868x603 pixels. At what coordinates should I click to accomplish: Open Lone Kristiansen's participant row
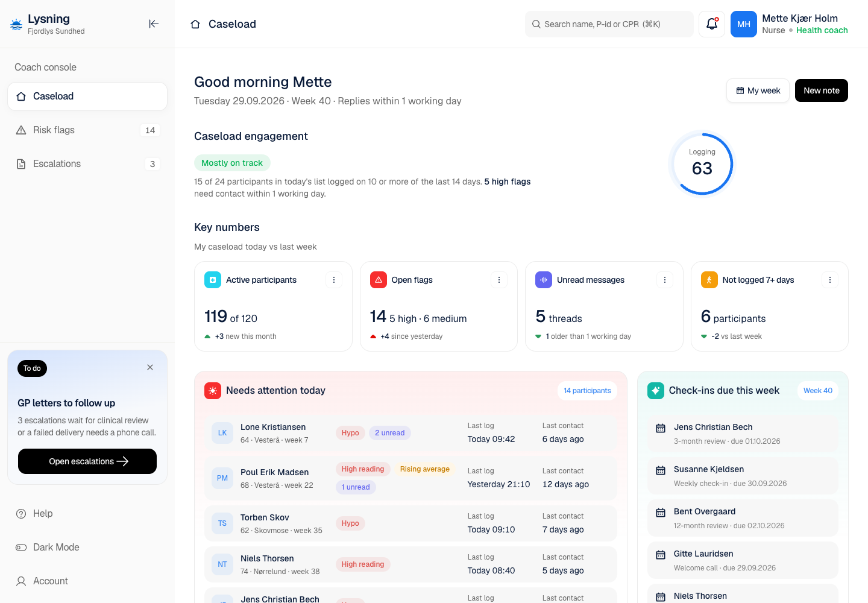pos(410,433)
